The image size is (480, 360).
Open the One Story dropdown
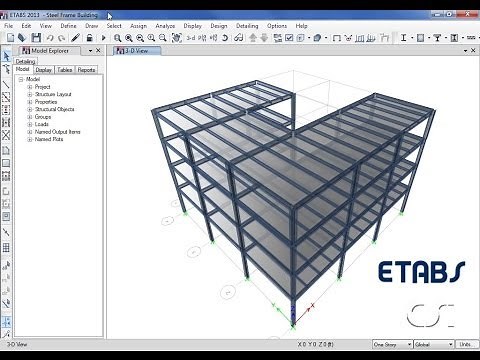coord(392,344)
